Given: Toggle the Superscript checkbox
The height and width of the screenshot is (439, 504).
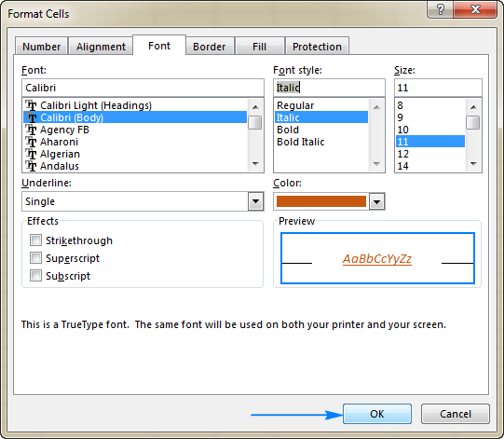Looking at the screenshot, I should (35, 257).
